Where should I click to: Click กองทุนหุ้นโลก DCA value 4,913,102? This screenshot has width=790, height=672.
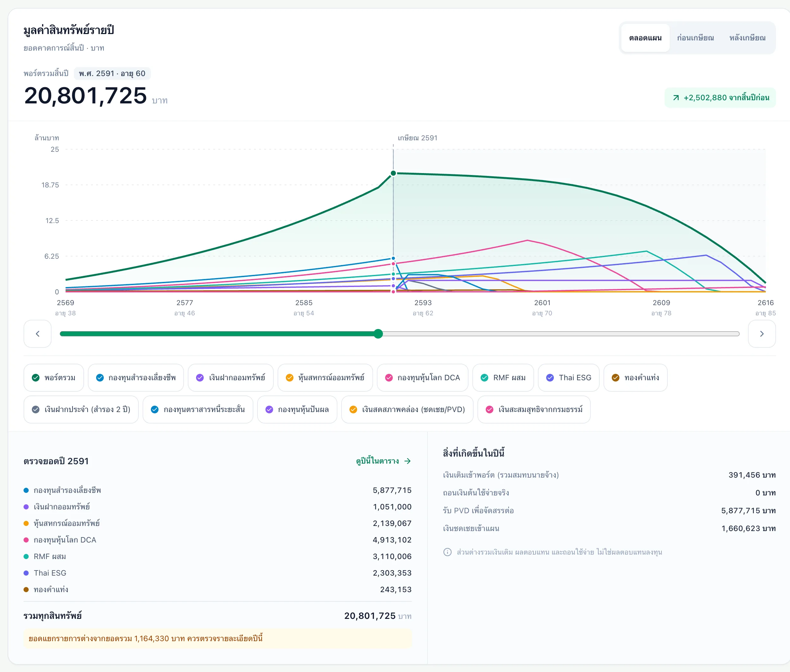coord(392,540)
